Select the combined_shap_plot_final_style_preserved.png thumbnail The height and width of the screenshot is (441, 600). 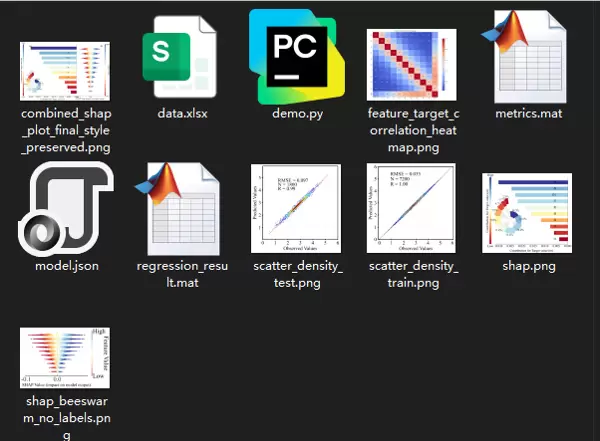(66, 69)
